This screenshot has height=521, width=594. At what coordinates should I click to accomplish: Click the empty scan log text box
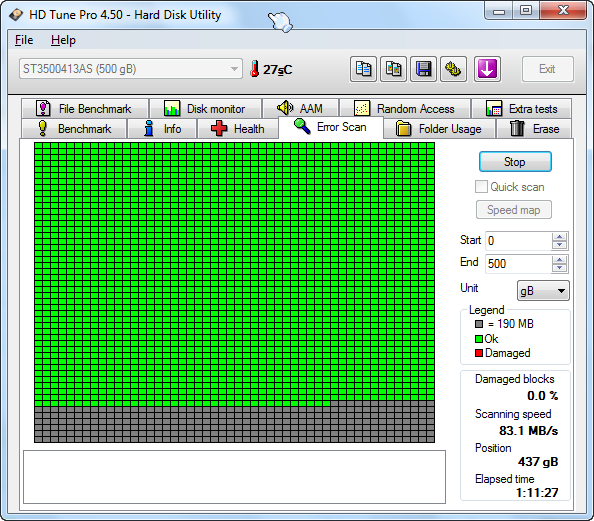(234, 477)
